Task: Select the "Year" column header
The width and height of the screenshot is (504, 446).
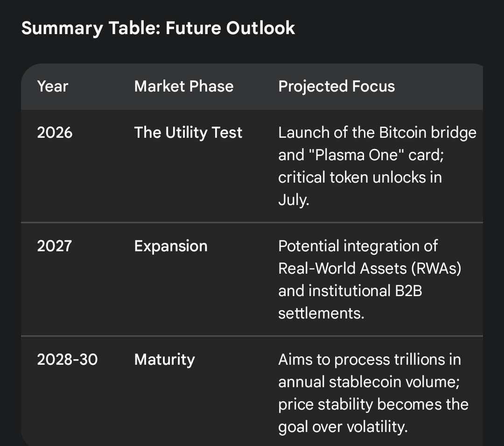Action: (x=53, y=86)
